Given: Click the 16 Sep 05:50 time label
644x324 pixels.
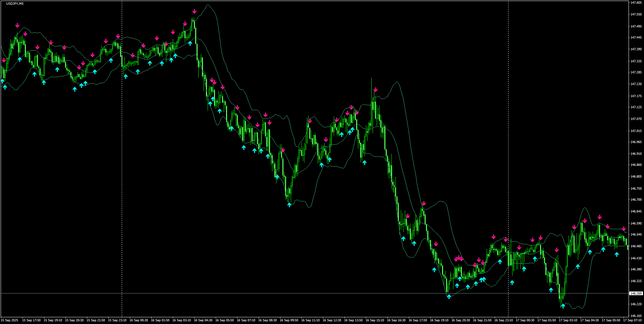Looking at the screenshot, I should 224,320.
